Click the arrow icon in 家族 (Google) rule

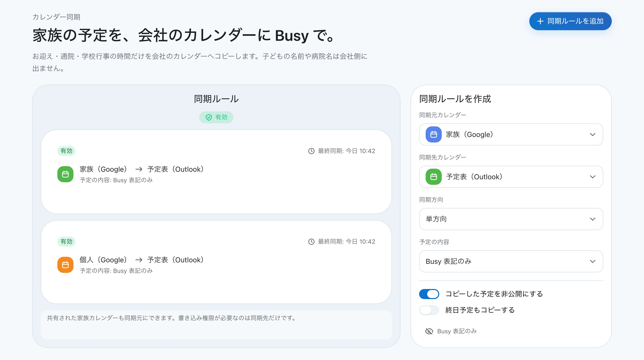click(139, 169)
